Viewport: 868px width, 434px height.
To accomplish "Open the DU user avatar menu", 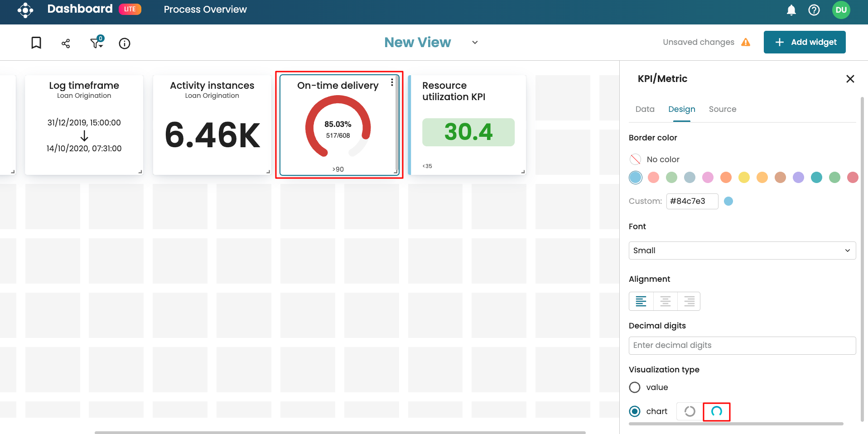I will point(841,10).
